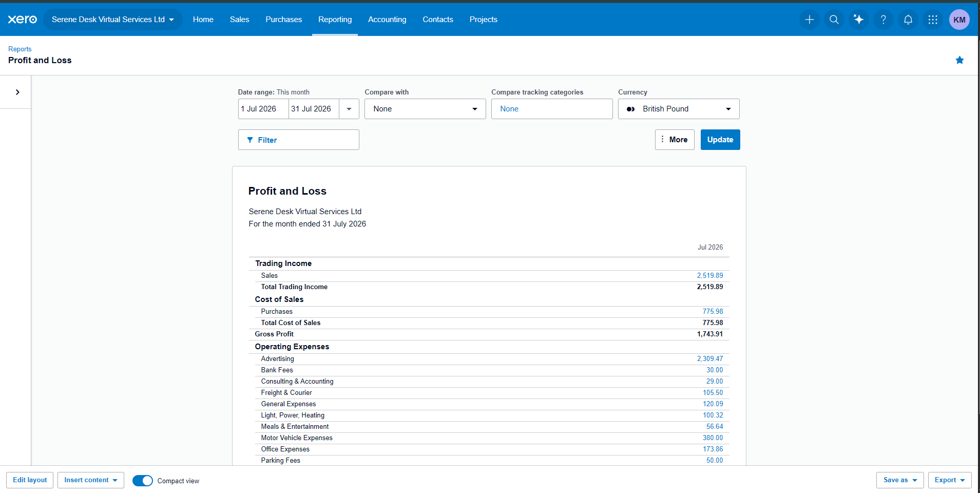Open the Purchases menu
The height and width of the screenshot is (493, 980).
(x=284, y=20)
